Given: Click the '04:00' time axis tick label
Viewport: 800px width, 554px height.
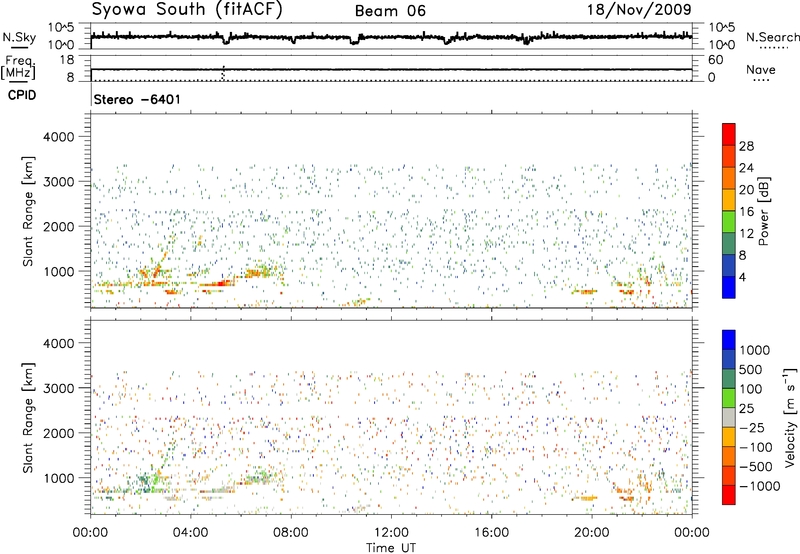Looking at the screenshot, I should [190, 533].
